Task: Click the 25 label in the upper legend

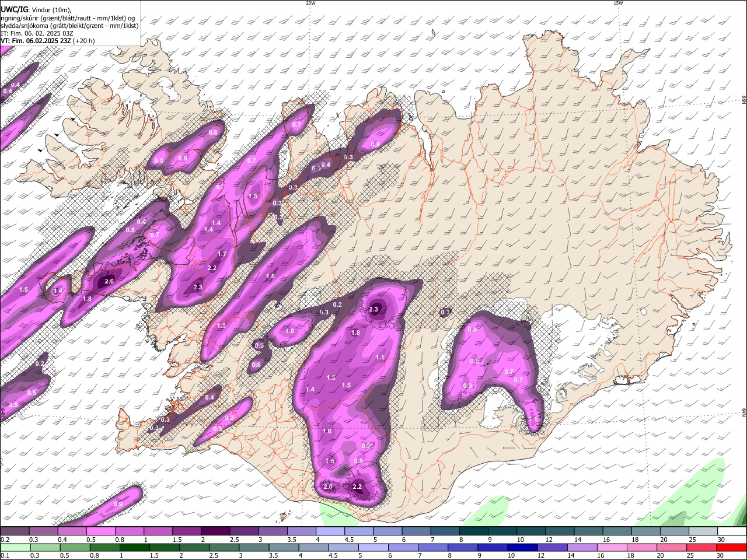Action: tap(692, 540)
